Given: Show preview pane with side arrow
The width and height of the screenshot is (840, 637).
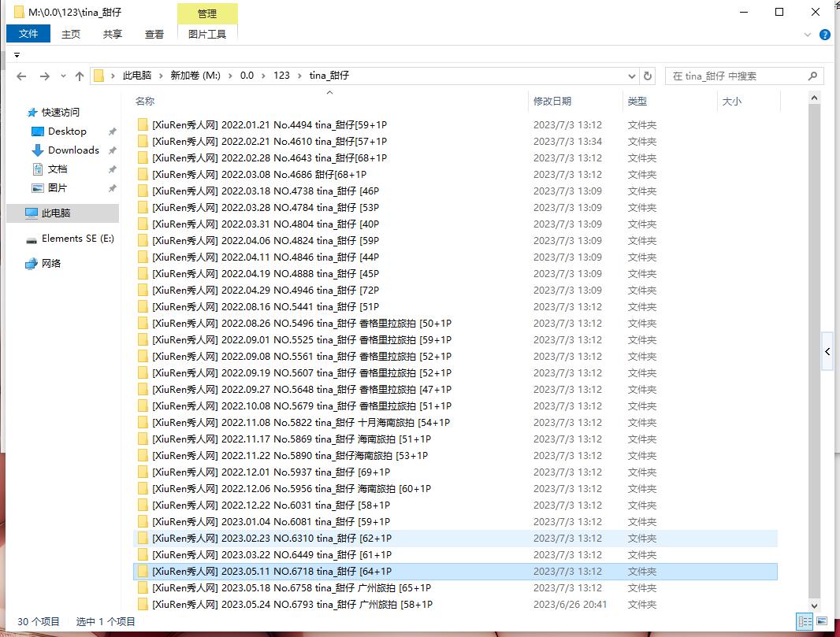Looking at the screenshot, I should point(827,352).
